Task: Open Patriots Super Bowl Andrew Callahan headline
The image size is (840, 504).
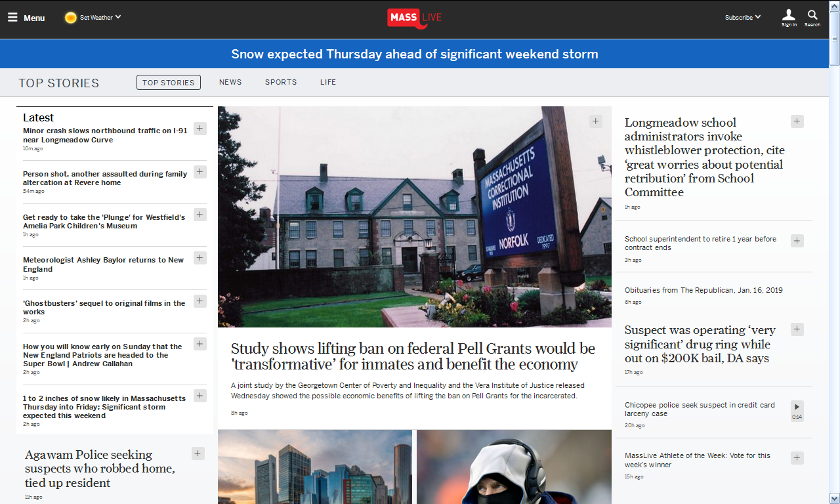Action: [102, 355]
